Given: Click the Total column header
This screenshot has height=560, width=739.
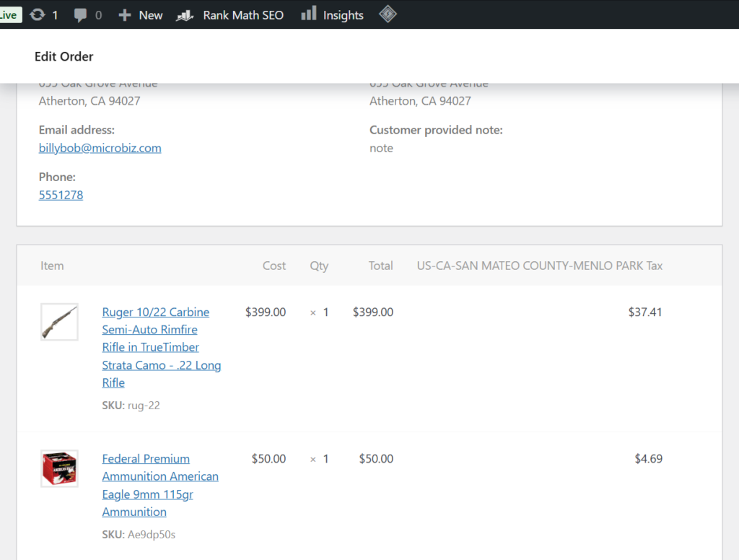Looking at the screenshot, I should coord(381,266).
